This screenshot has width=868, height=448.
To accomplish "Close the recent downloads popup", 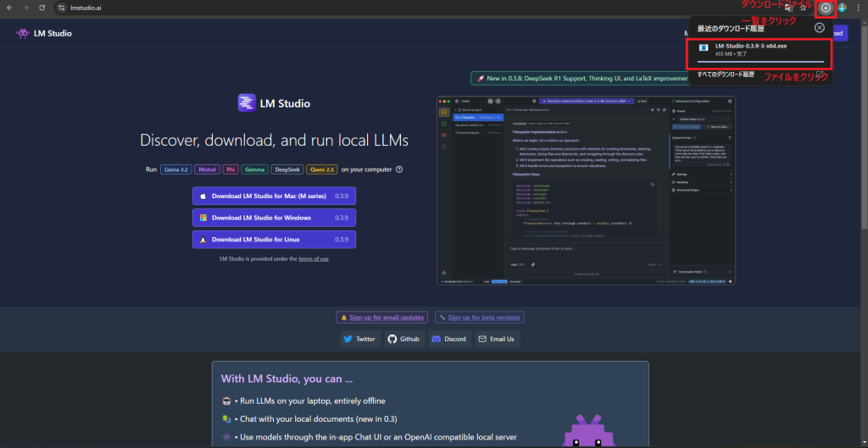I will coord(819,27).
